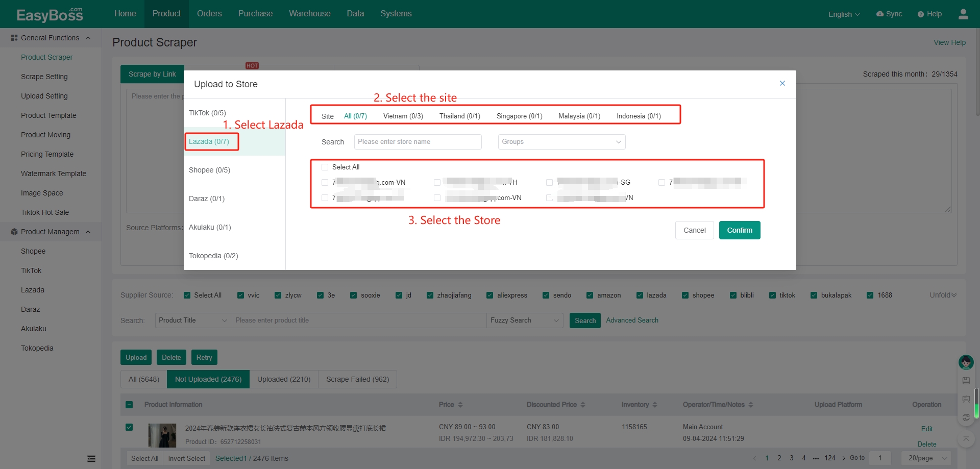This screenshot has height=469, width=980.
Task: Open the user account profile icon
Action: pos(963,14)
